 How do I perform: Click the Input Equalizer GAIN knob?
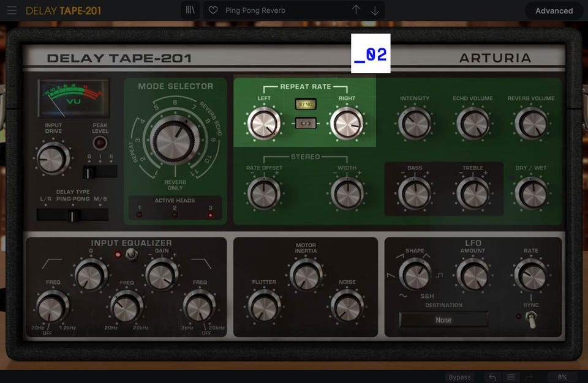(x=162, y=275)
